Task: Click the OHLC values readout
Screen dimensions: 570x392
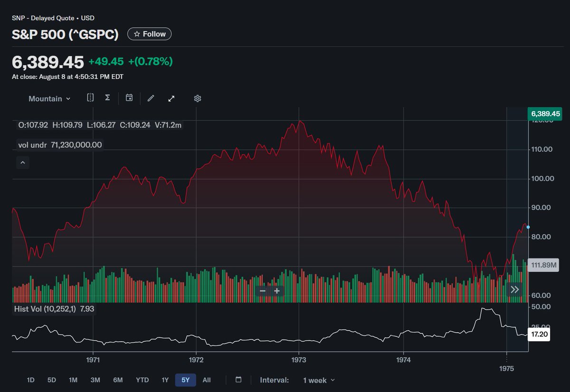Action: coord(100,125)
